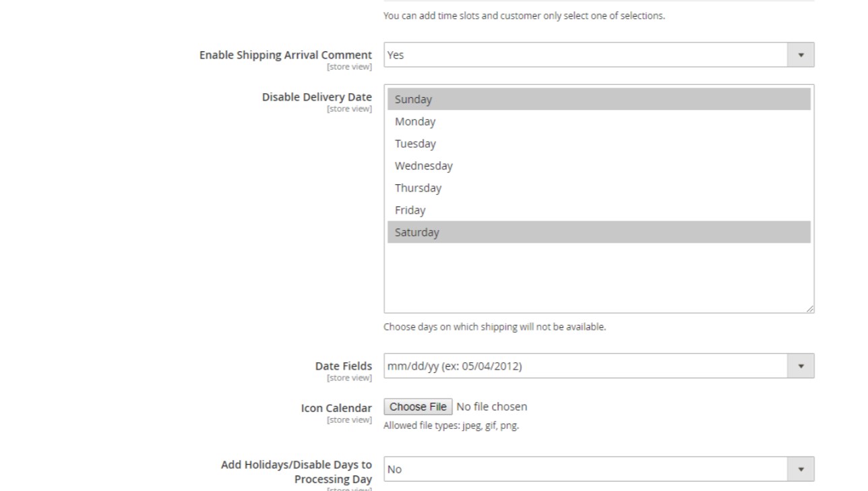The image size is (868, 491).
Task: Open the Add Holidays to Processing Day dropdown
Action: [585, 469]
